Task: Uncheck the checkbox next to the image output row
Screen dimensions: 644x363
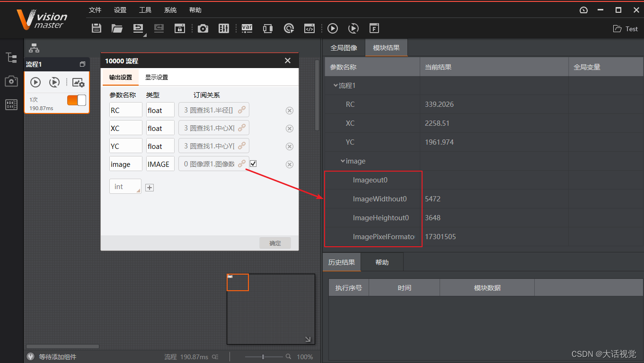Action: point(253,163)
